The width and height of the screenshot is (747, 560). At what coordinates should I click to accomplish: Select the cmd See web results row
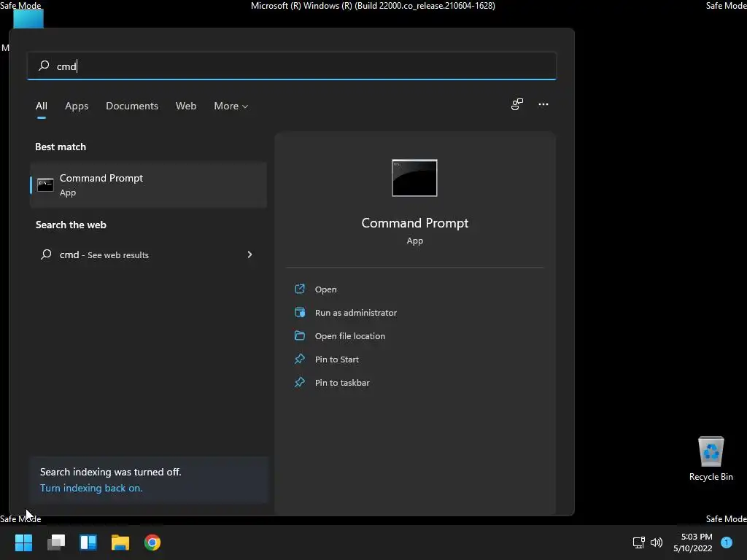click(x=148, y=254)
